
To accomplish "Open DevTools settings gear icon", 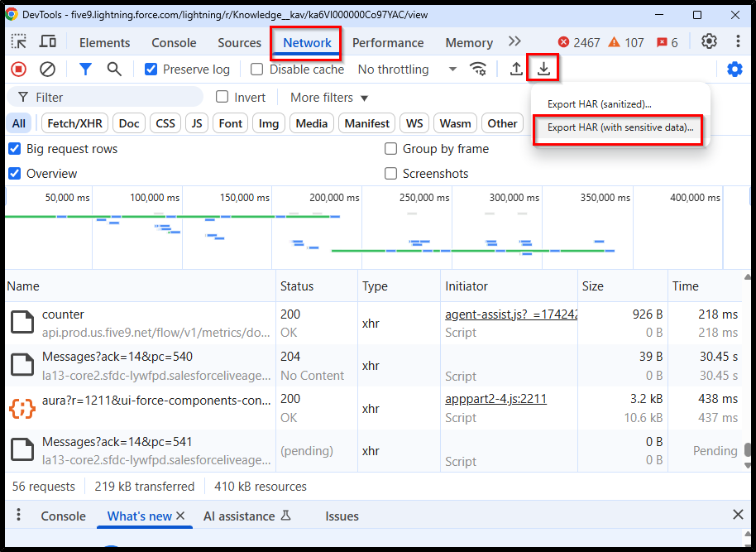I will (709, 41).
